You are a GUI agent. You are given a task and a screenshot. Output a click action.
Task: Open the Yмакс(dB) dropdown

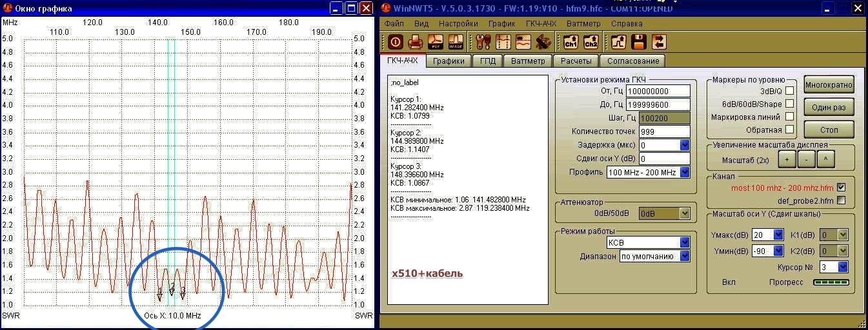pyautogui.click(x=778, y=235)
